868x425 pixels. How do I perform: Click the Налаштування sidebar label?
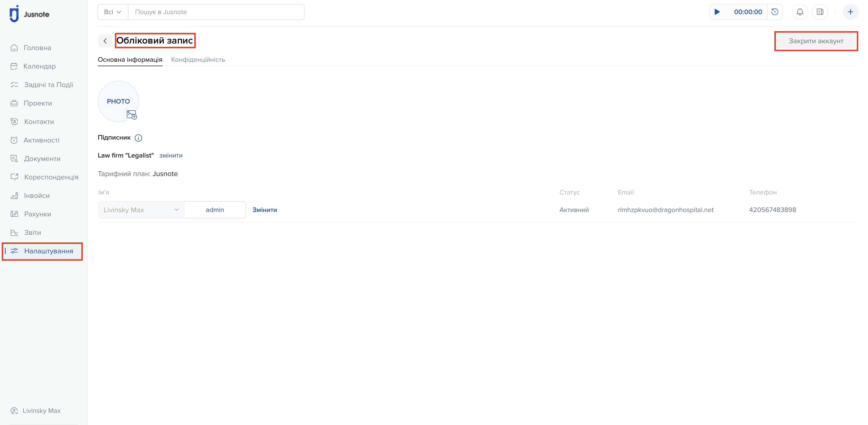coord(49,251)
